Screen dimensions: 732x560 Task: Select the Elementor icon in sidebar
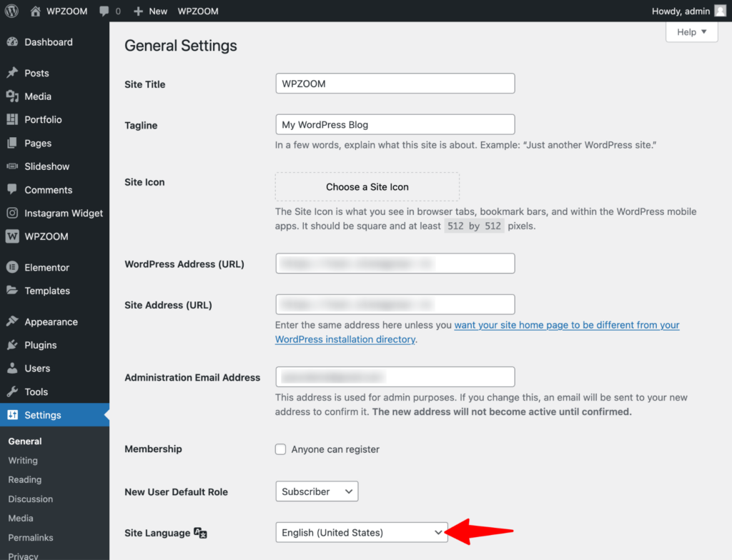(x=12, y=267)
